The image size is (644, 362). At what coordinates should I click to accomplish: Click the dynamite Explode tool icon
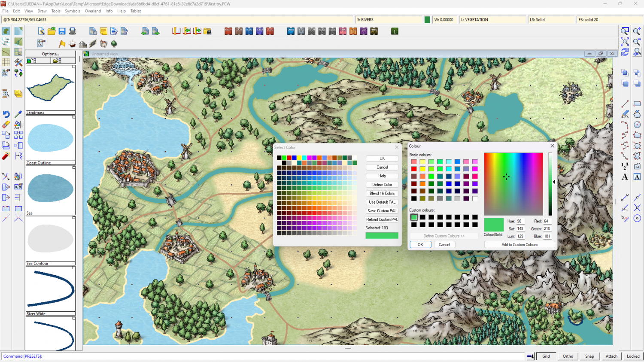point(6,156)
